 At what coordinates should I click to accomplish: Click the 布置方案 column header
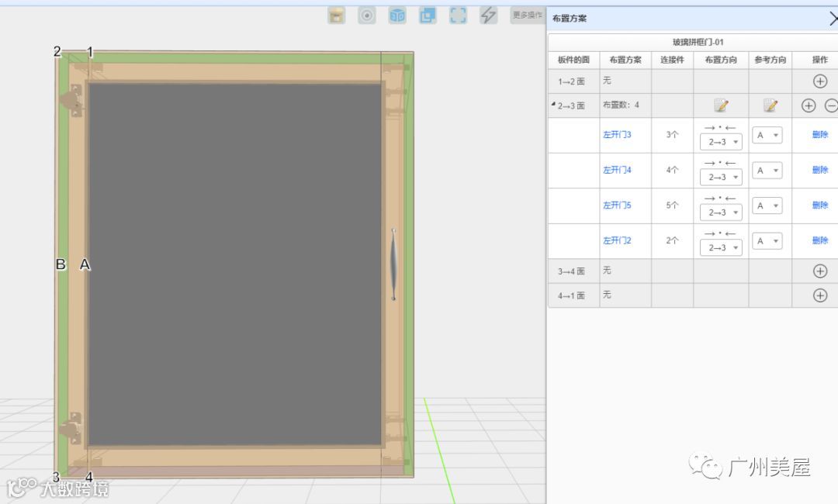pyautogui.click(x=625, y=60)
